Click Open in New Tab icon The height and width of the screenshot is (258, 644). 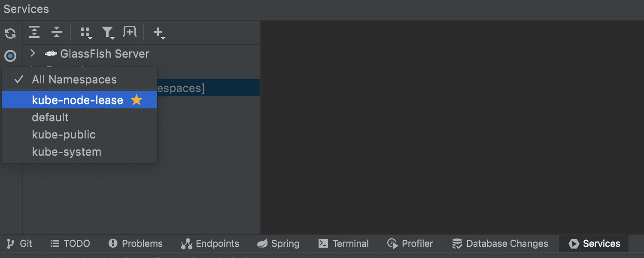130,32
